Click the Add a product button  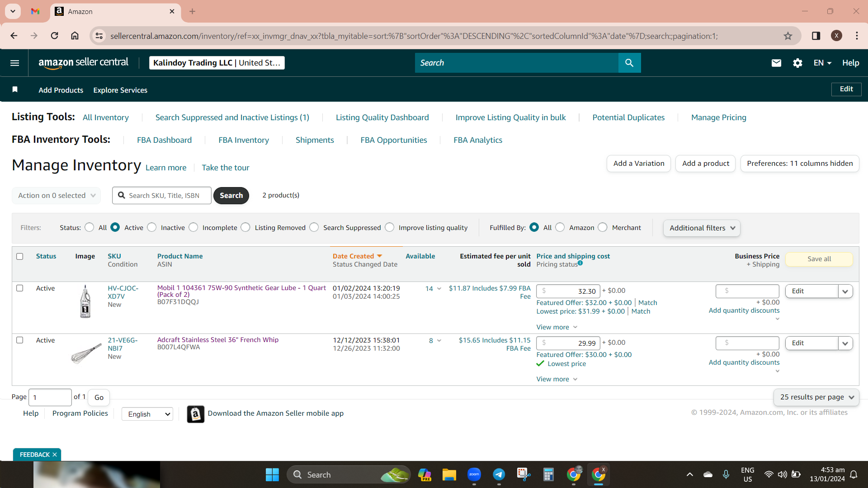tap(706, 164)
